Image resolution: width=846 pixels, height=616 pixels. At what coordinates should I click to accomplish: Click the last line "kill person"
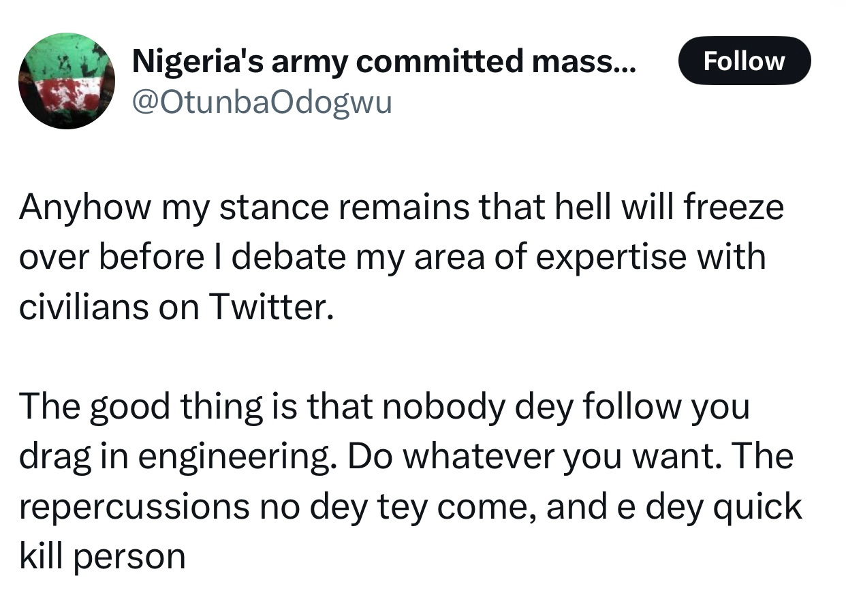[x=102, y=556]
